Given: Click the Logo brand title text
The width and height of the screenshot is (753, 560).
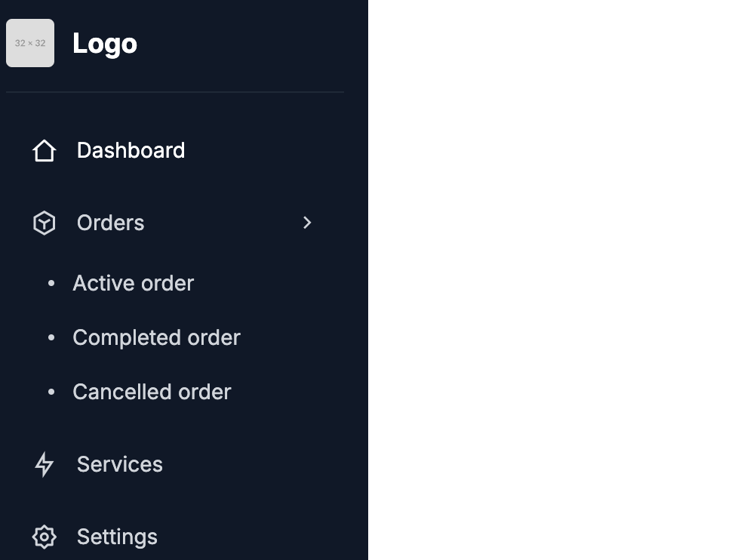Looking at the screenshot, I should pos(104,43).
